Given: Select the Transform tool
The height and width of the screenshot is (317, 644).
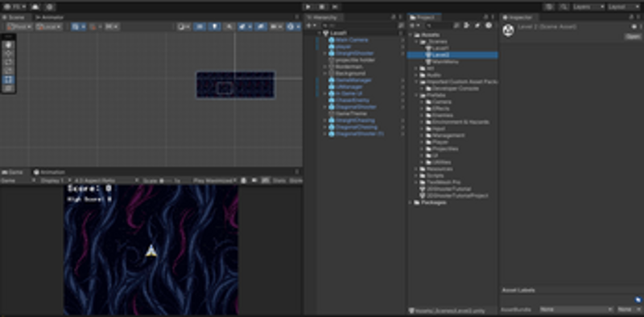Looking at the screenshot, I should pyautogui.click(x=9, y=88).
